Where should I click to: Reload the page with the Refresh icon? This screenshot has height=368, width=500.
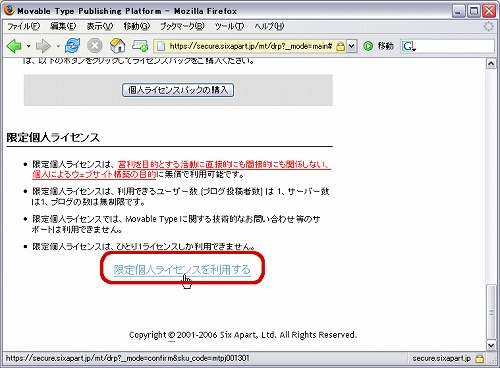pyautogui.click(x=72, y=46)
